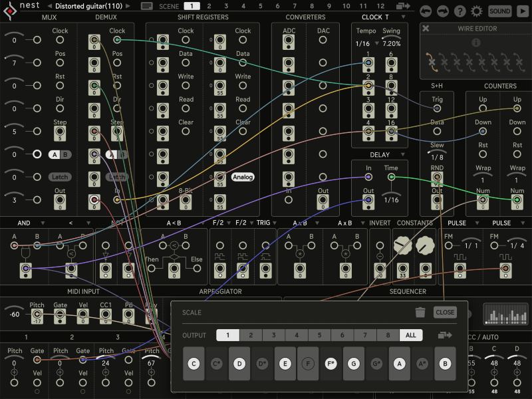This screenshot has width=532, height=399.
Task: Switch to SCENE tab 3
Action: [x=225, y=6]
